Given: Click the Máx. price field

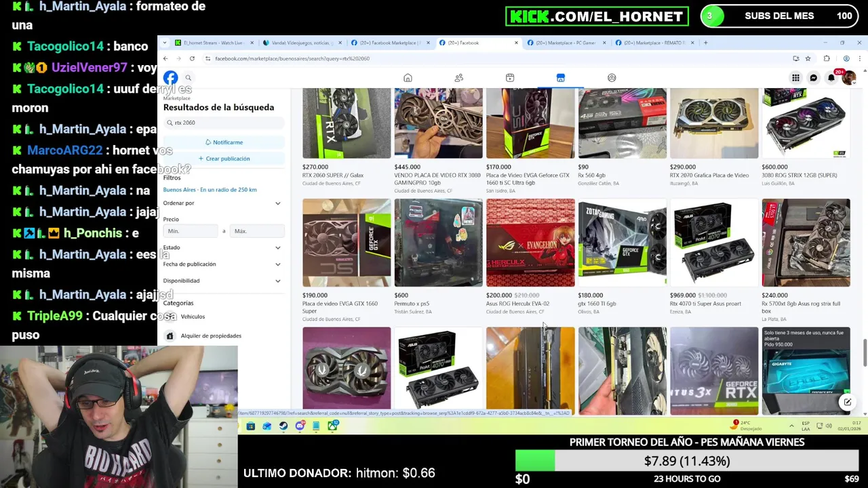Looking at the screenshot, I should 256,231.
